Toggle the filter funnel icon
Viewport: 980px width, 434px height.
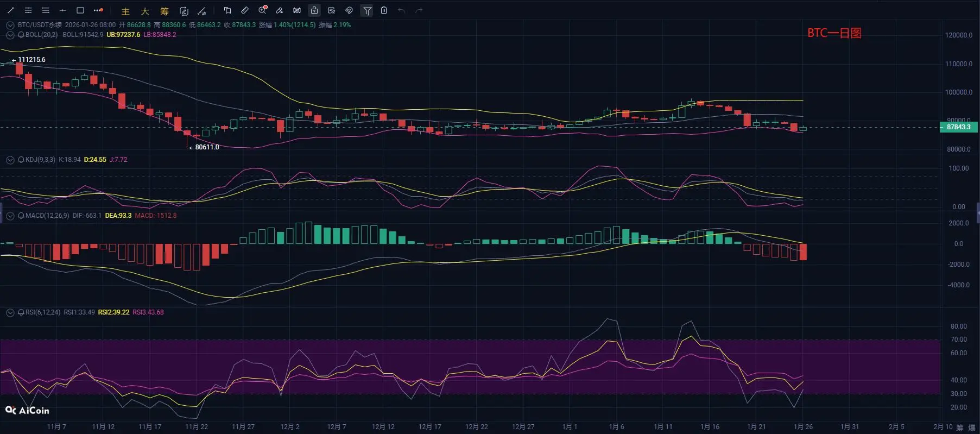367,10
